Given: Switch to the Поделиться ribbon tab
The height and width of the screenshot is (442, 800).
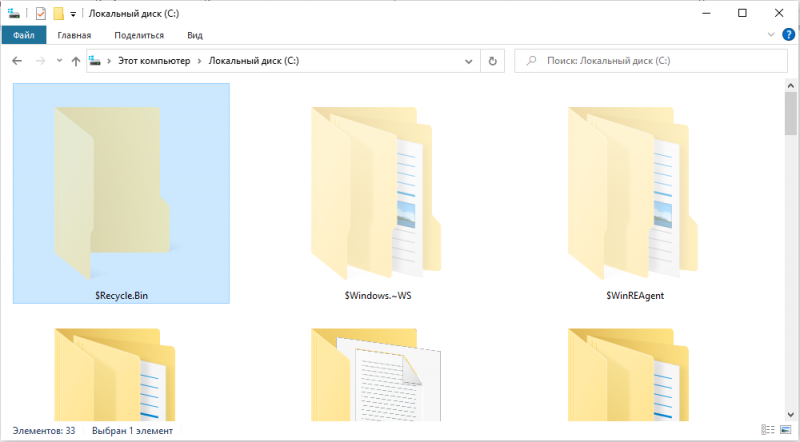Looking at the screenshot, I should coord(139,35).
